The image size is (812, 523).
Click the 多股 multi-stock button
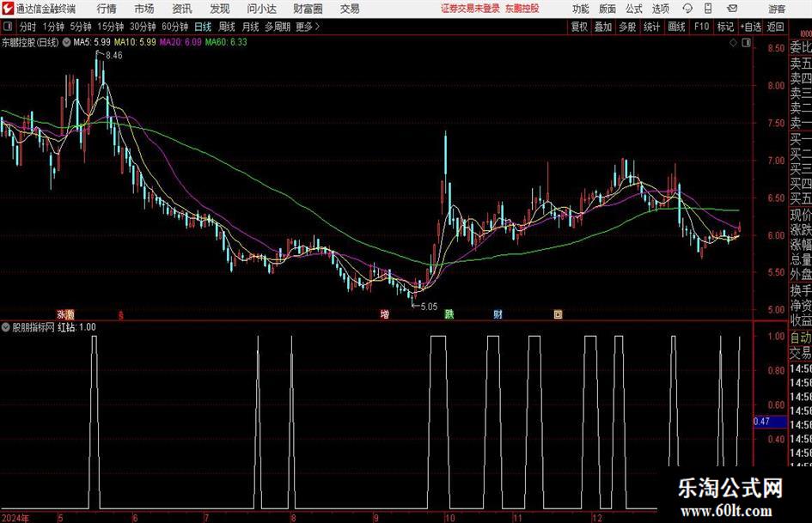(x=627, y=27)
